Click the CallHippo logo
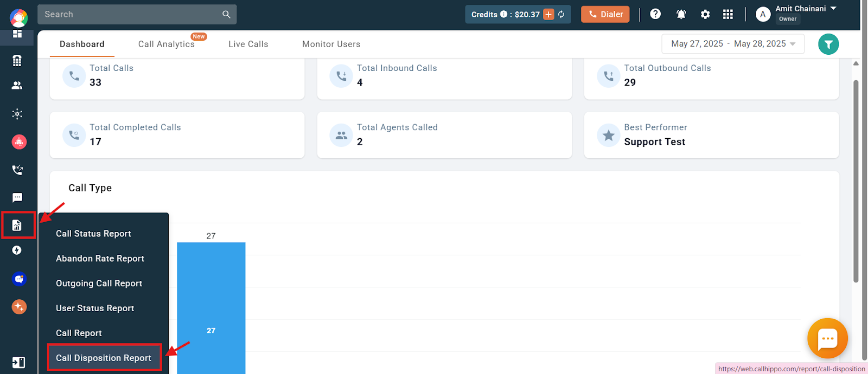 click(18, 18)
